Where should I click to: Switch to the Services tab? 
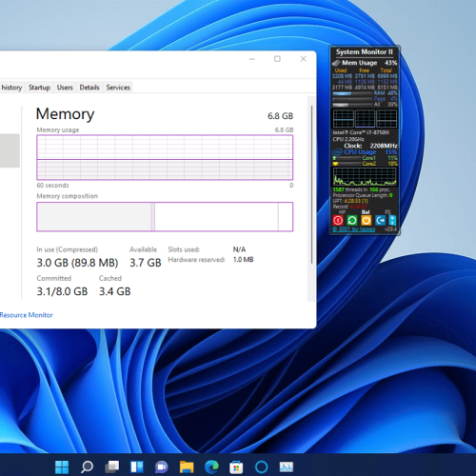click(x=118, y=88)
